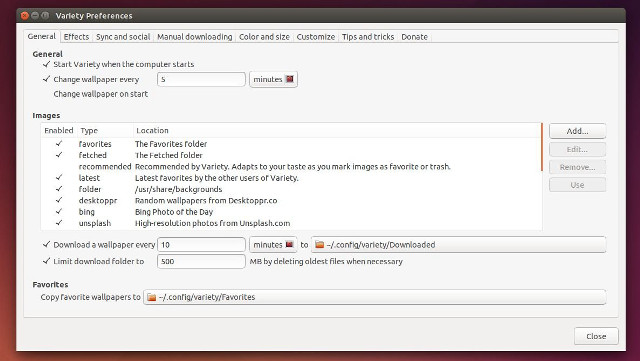Click the Location column header
Viewport: 640px width, 361px height.
[x=337, y=131]
